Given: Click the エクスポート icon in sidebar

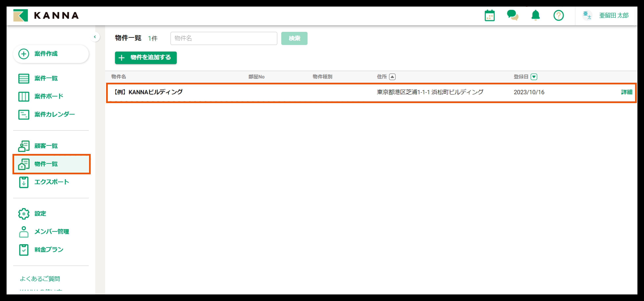Looking at the screenshot, I should (24, 182).
